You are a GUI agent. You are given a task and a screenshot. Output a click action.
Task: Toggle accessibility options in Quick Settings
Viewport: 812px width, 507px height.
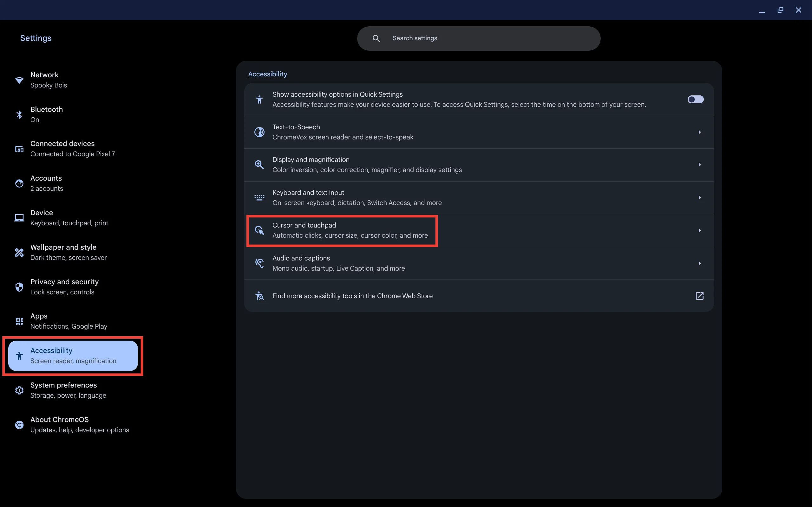[695, 99]
